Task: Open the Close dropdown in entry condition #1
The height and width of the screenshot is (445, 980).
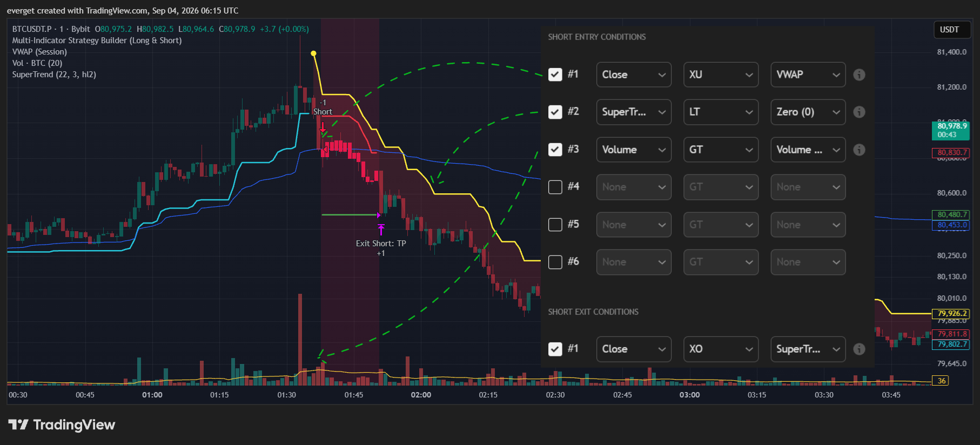Action: click(x=634, y=75)
